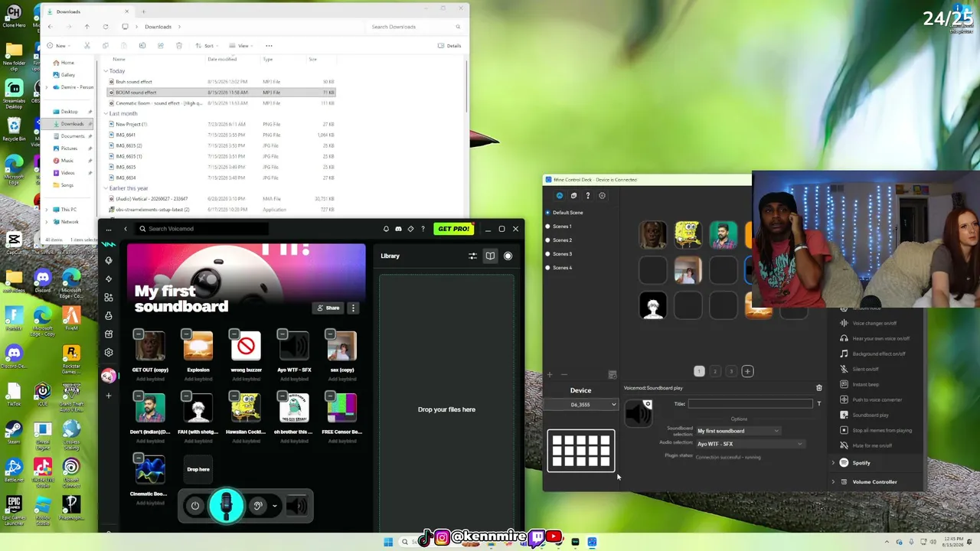Open the View dropdown in Explorer
Image resolution: width=980 pixels, height=551 pixels.
tap(243, 46)
